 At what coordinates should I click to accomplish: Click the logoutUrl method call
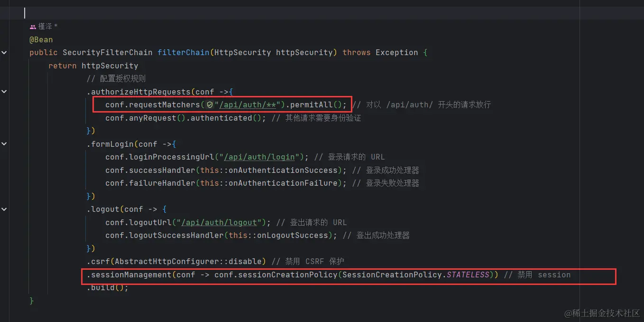[x=150, y=222]
